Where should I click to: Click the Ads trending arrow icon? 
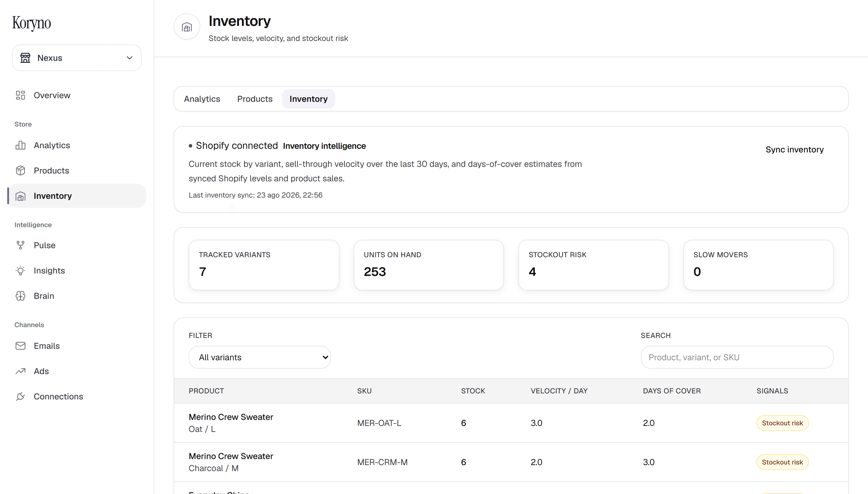tap(20, 371)
